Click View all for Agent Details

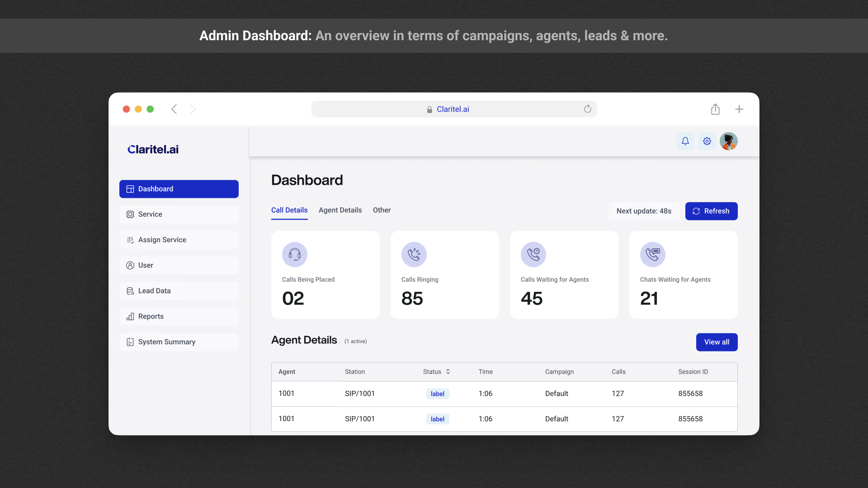click(x=717, y=342)
